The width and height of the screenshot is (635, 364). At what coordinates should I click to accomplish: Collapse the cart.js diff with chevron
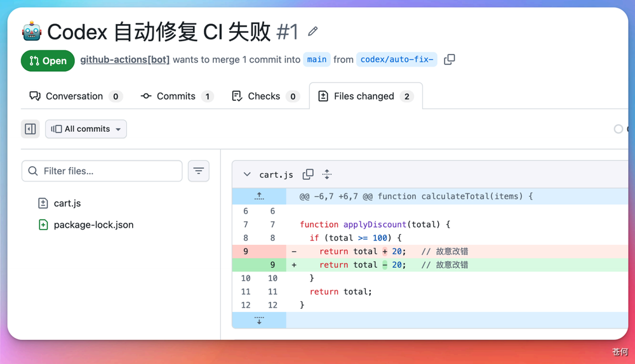(246, 174)
